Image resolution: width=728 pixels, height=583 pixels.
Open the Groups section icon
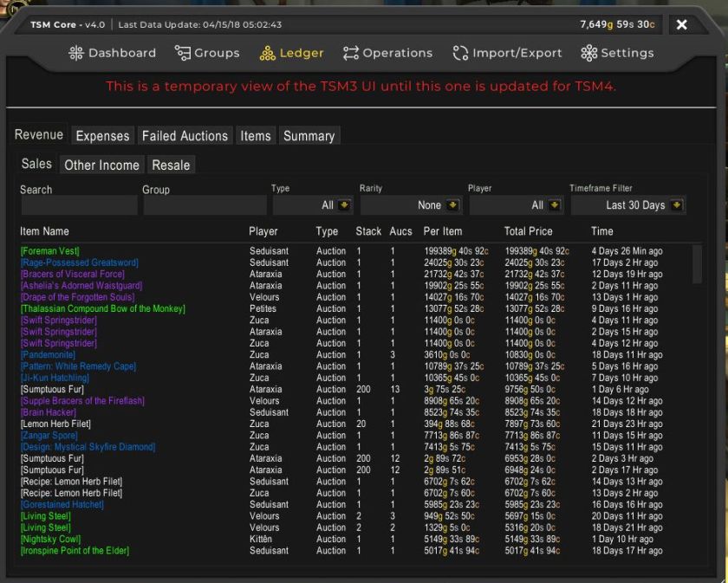pyautogui.click(x=182, y=53)
